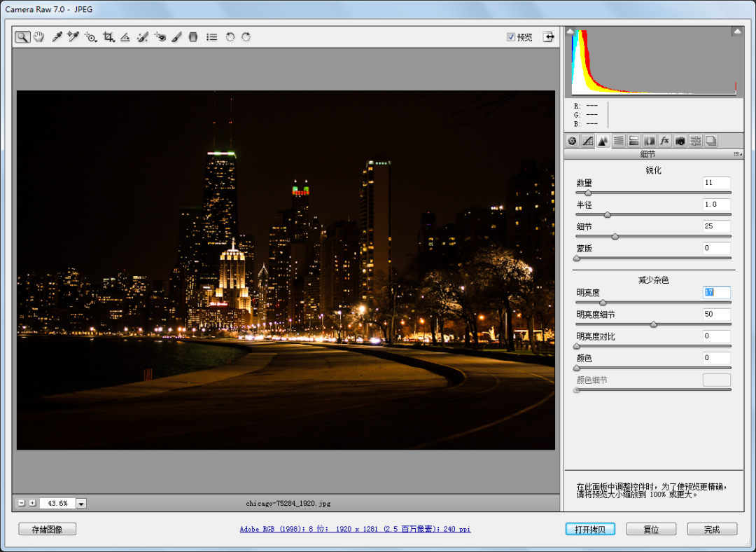Click the 半径 value field showing 1.0
The width and height of the screenshot is (756, 552).
coord(717,205)
